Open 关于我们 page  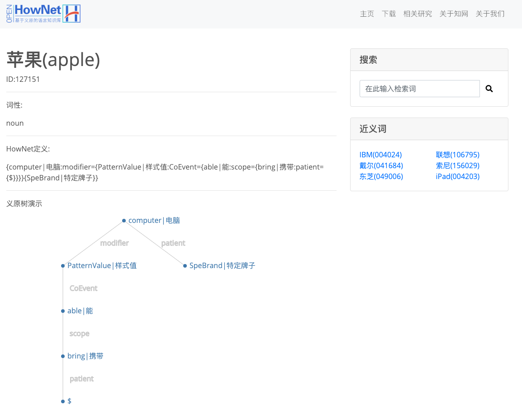click(490, 14)
